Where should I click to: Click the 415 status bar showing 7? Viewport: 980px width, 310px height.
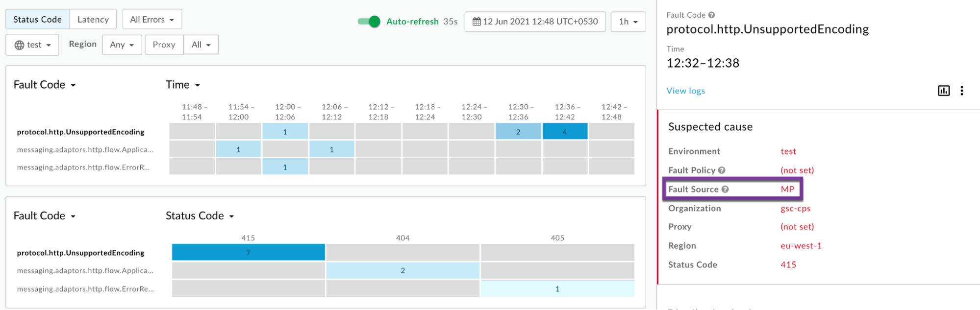click(248, 253)
